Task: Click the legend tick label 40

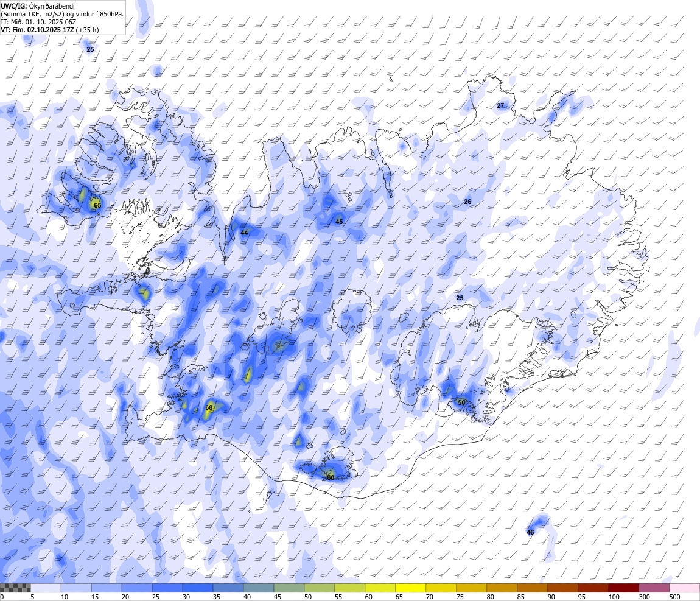Action: (x=247, y=597)
